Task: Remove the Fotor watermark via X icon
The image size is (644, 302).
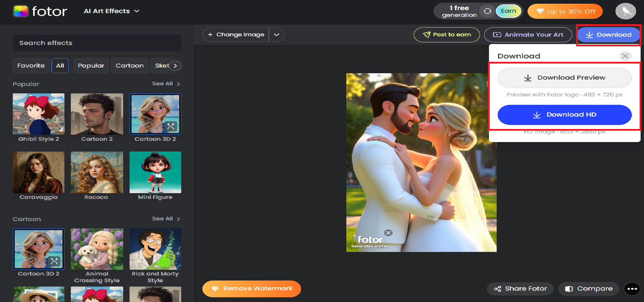Action: 388,233
